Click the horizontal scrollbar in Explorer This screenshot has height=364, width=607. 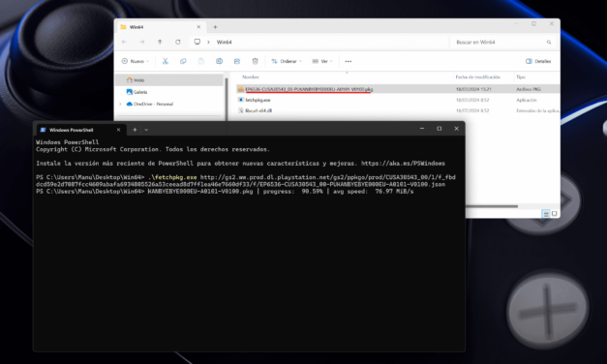pyautogui.click(x=492, y=206)
